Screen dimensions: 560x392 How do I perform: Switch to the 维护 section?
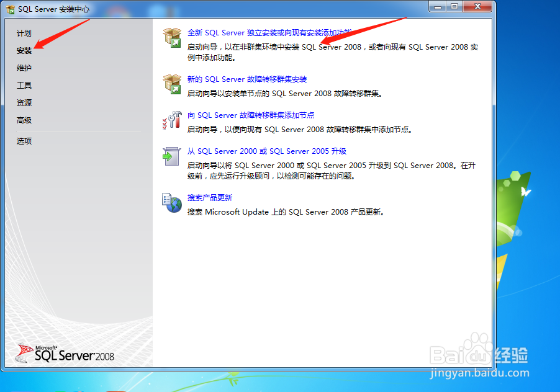pyautogui.click(x=24, y=68)
